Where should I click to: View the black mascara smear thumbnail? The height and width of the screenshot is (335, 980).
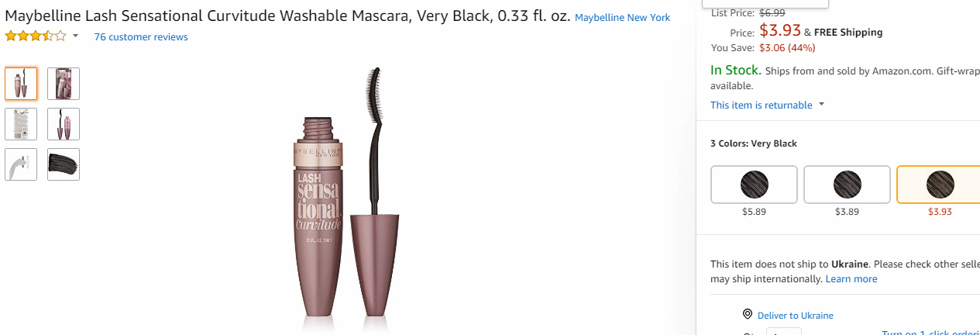pyautogui.click(x=64, y=164)
